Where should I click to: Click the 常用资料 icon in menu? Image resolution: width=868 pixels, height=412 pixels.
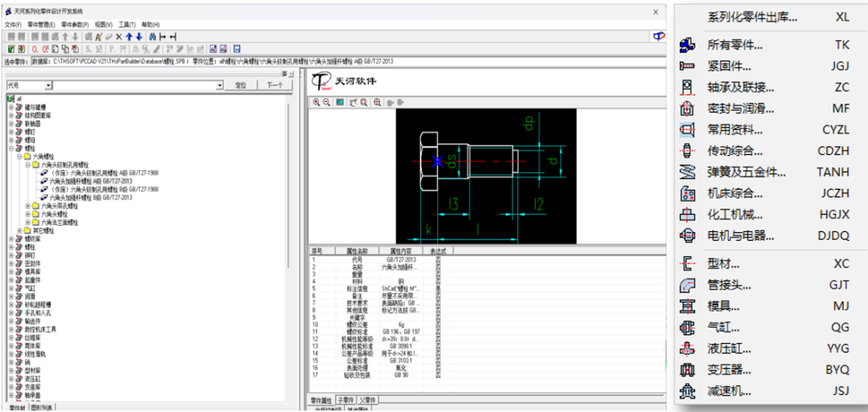click(687, 130)
